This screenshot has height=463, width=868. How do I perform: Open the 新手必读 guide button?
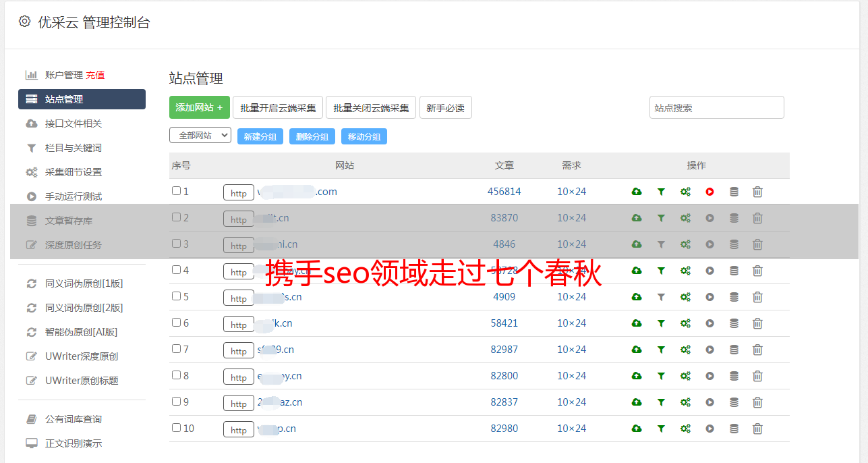[x=446, y=107]
